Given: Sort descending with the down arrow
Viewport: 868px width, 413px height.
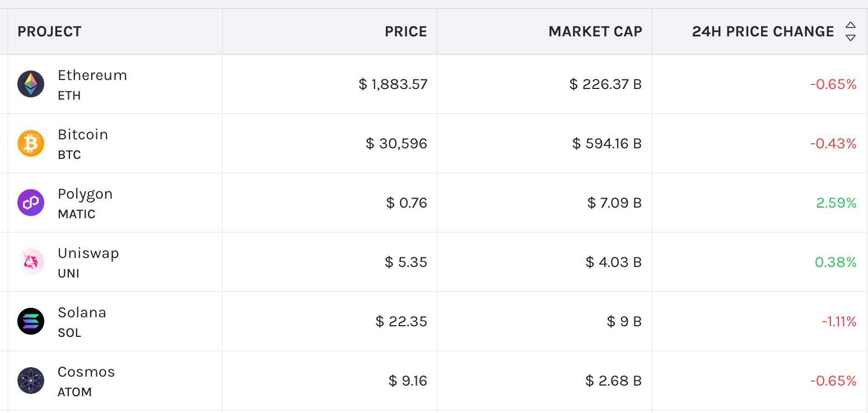Looking at the screenshot, I should tap(851, 37).
